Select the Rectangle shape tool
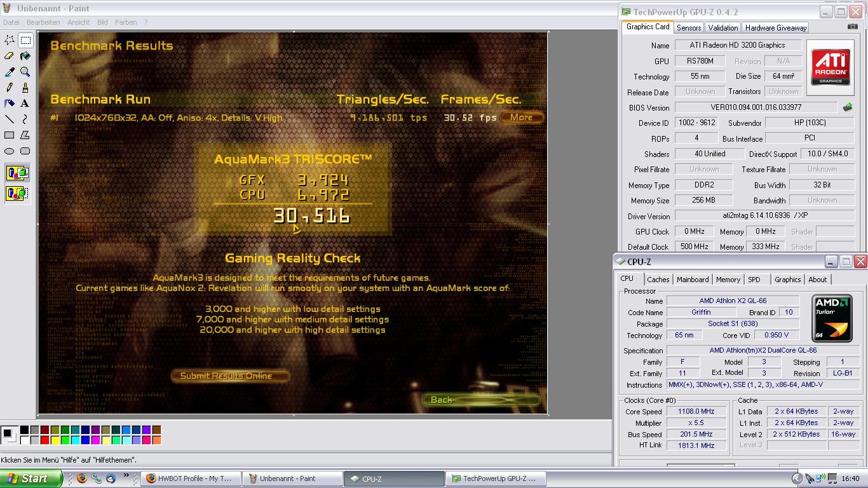The width and height of the screenshot is (868, 488). [x=10, y=135]
